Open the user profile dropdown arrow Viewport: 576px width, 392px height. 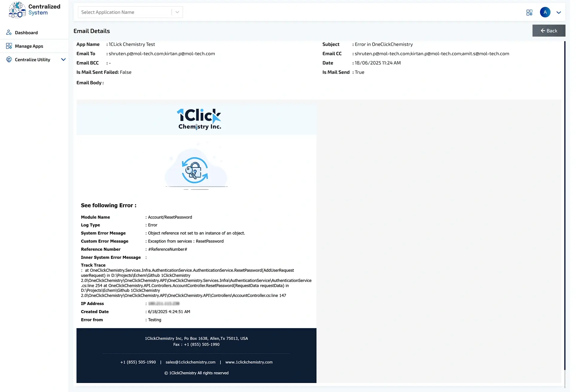pos(559,13)
